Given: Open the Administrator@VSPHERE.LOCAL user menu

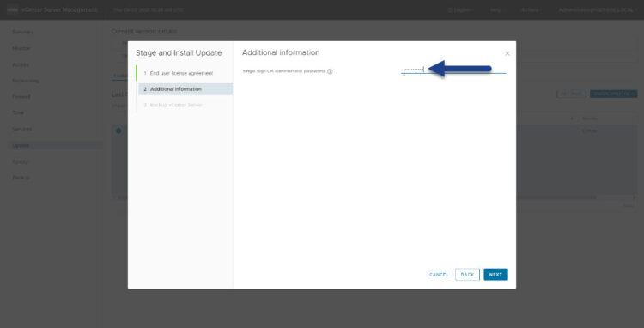Looking at the screenshot, I should point(597,9).
